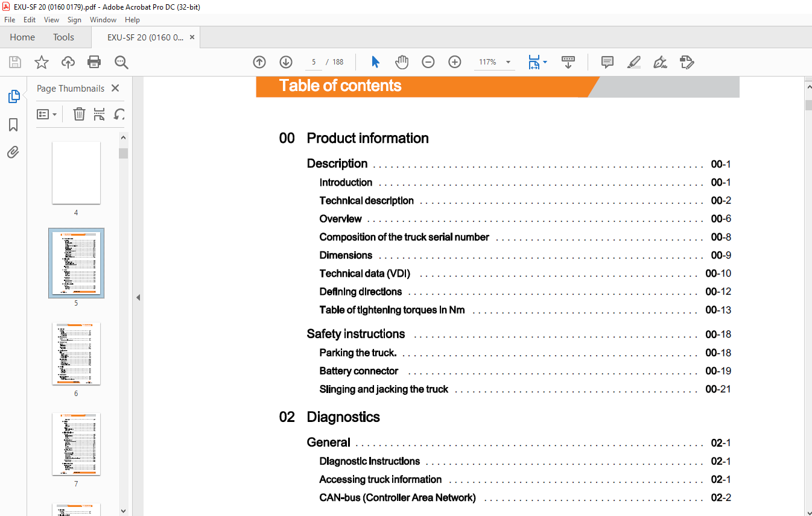This screenshot has height=516, width=812.
Task: Click the page number input field
Action: pyautogui.click(x=313, y=62)
